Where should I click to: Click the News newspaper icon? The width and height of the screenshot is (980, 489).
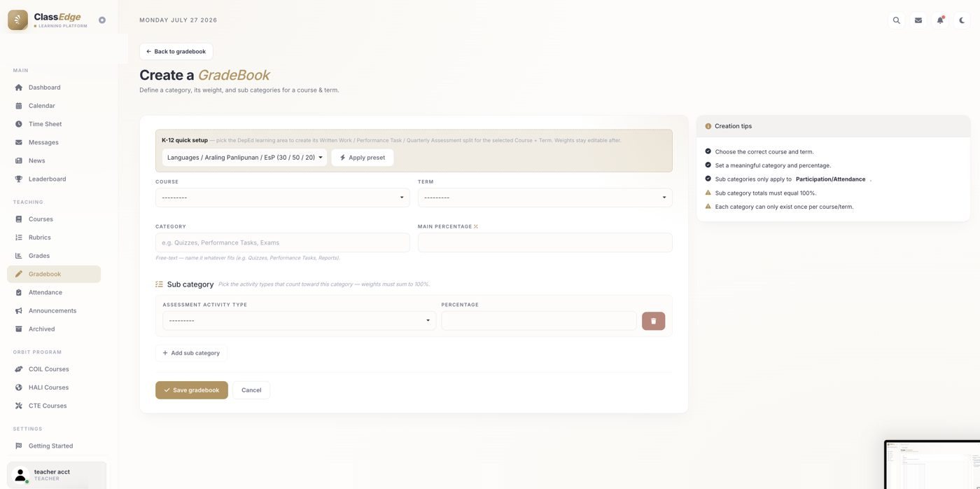click(x=19, y=160)
